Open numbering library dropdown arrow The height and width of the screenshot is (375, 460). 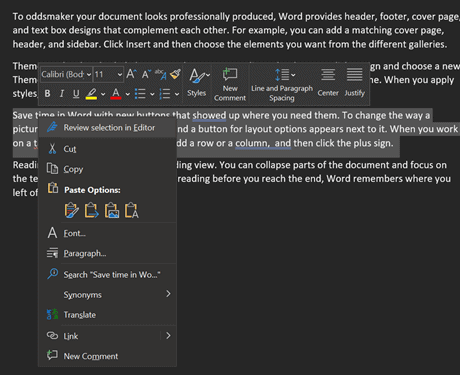[177, 94]
